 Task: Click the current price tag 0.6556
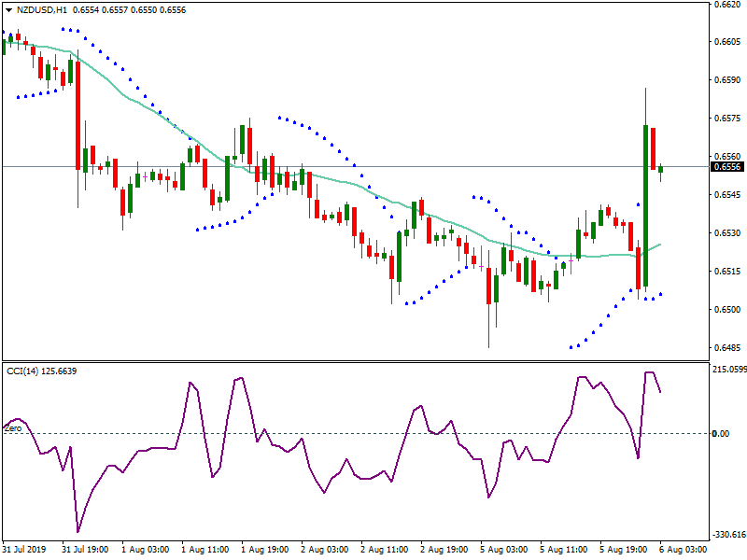727,167
